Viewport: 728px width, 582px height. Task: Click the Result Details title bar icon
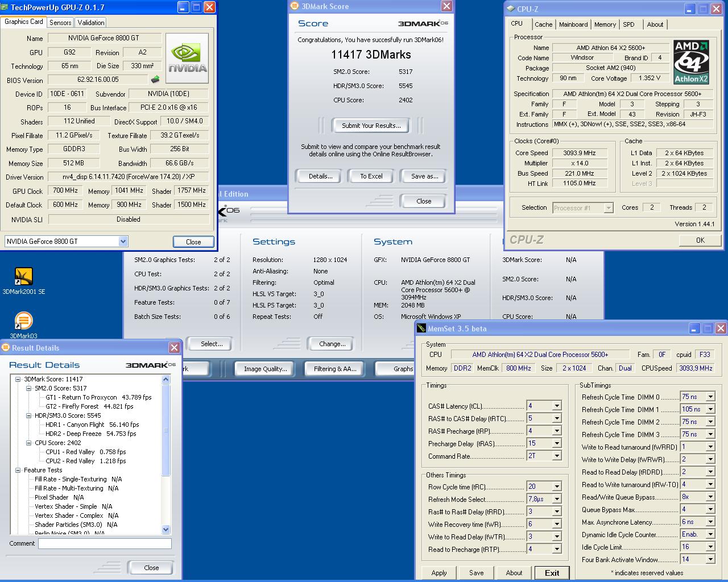pyautogui.click(x=6, y=348)
